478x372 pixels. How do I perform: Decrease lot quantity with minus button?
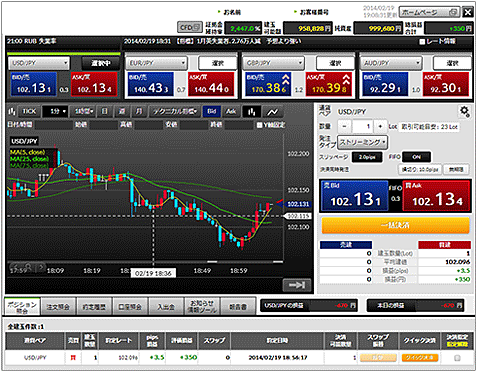344,127
